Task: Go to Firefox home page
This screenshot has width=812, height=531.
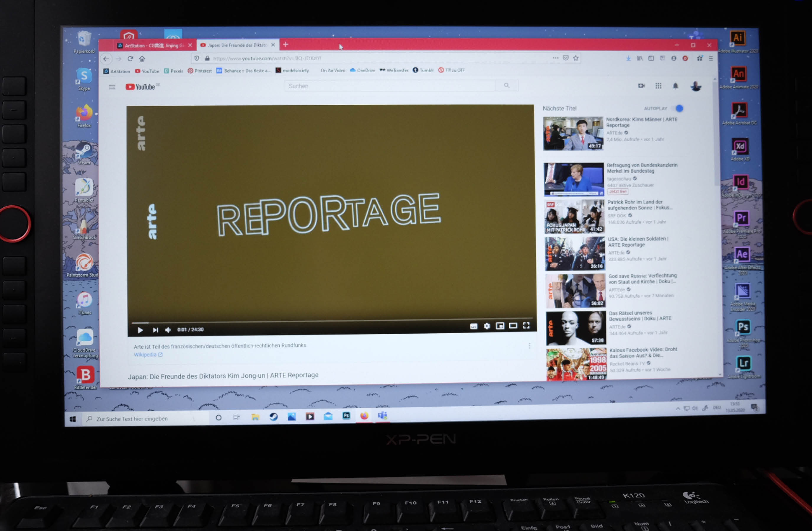Action: (x=142, y=59)
